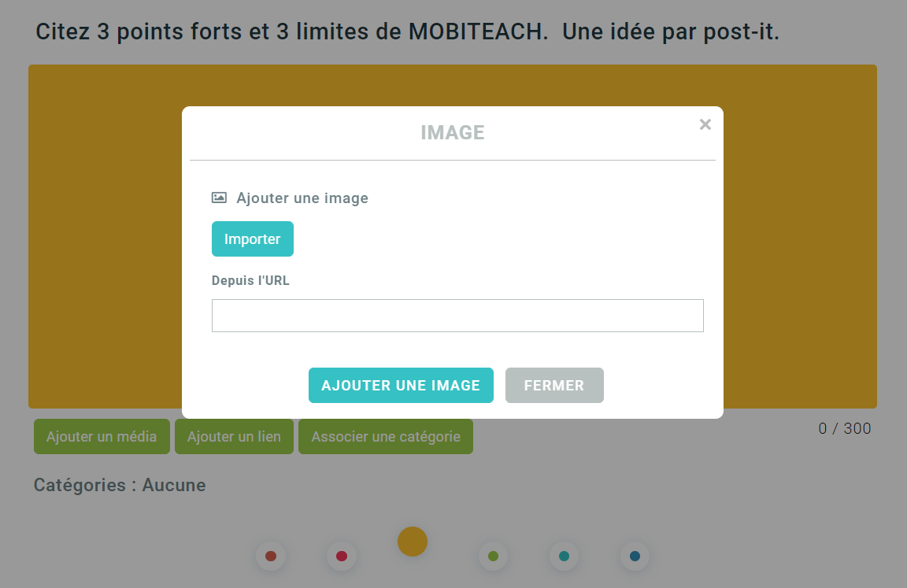Click the FERMER button

554,385
